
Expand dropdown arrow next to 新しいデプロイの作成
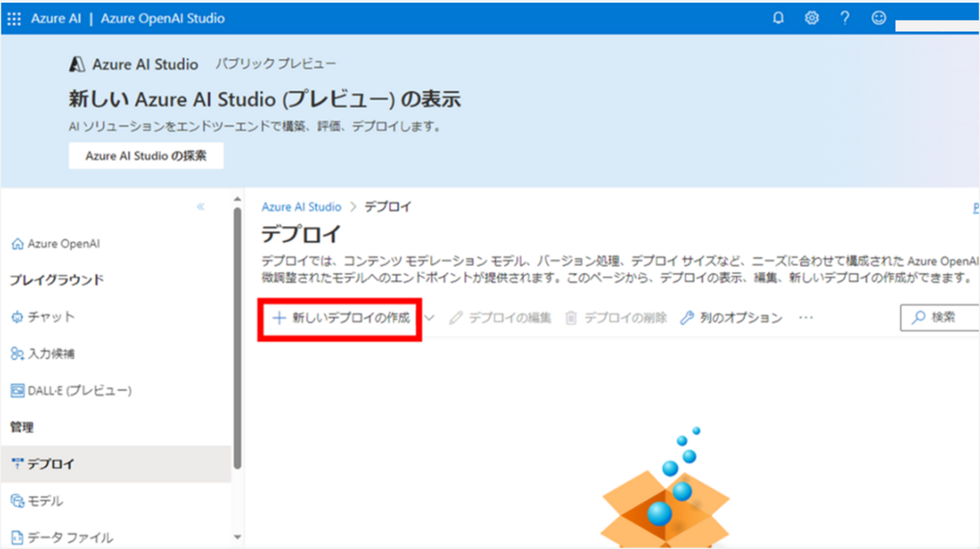pyautogui.click(x=430, y=318)
